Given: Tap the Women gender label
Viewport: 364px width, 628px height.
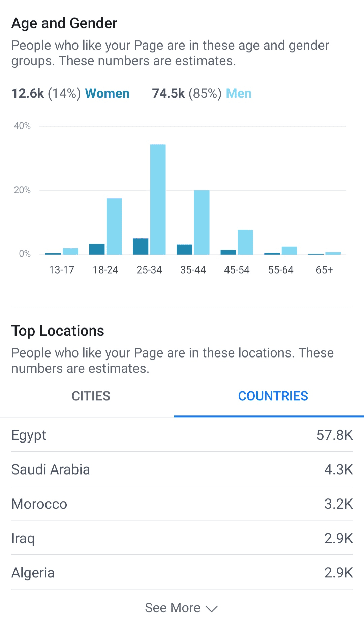Looking at the screenshot, I should [x=107, y=93].
